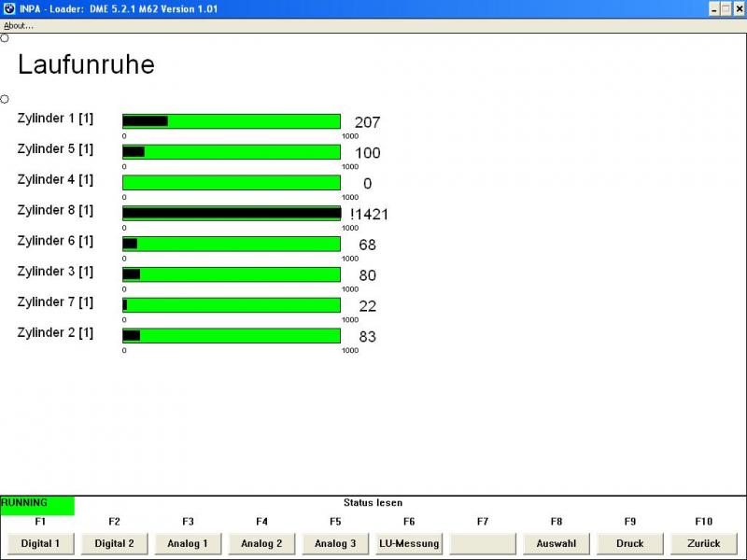Viewport: 747px width, 560px height.
Task: Open the About menu
Action: [x=19, y=25]
